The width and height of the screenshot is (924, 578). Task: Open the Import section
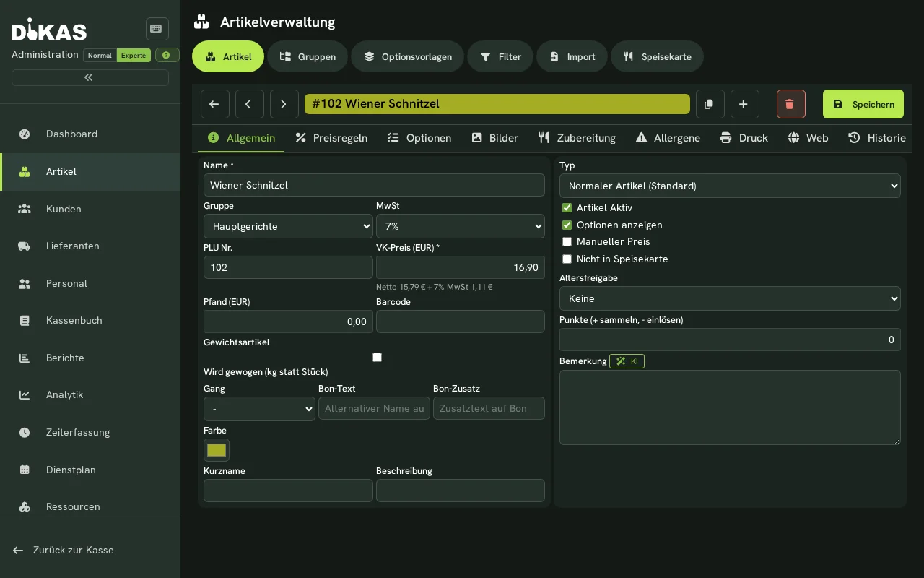[x=572, y=56]
